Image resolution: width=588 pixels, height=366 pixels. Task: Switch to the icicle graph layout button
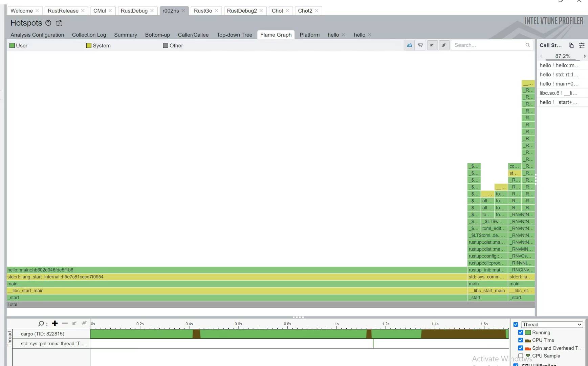(x=420, y=45)
